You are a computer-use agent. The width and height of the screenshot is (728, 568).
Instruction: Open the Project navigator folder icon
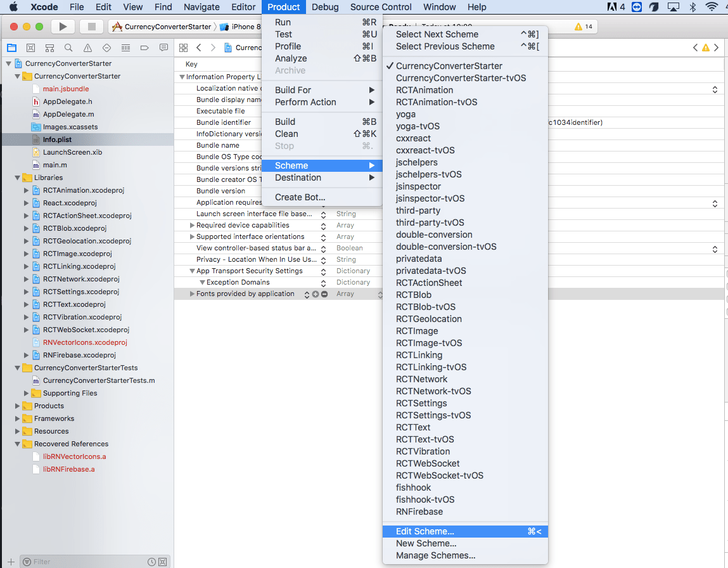click(11, 48)
